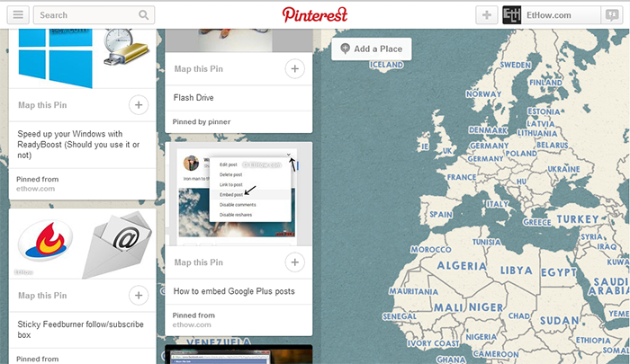The width and height of the screenshot is (630, 364).
Task: Click the EtHow profile avatar icon
Action: coord(512,15)
